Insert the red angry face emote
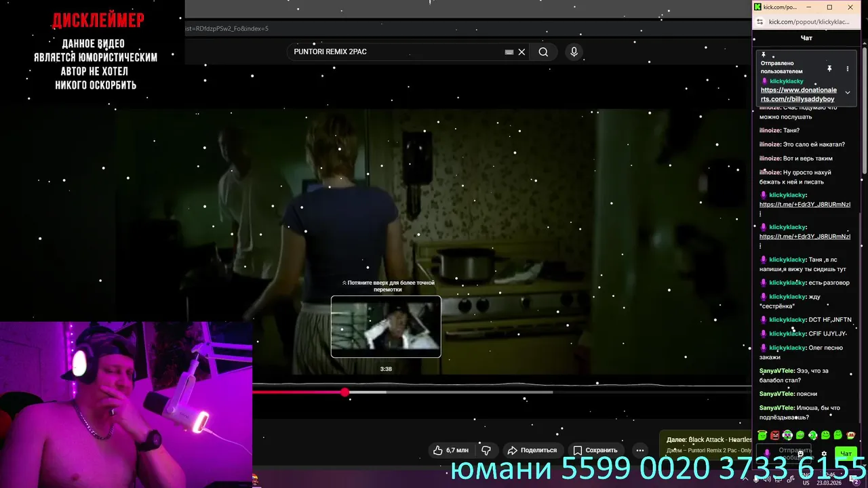 point(775,435)
